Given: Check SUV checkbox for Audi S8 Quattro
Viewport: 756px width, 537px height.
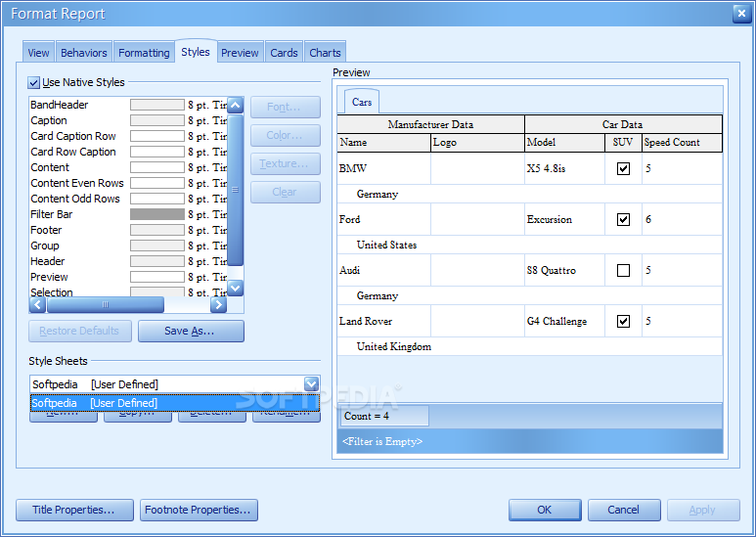Looking at the screenshot, I should (623, 270).
